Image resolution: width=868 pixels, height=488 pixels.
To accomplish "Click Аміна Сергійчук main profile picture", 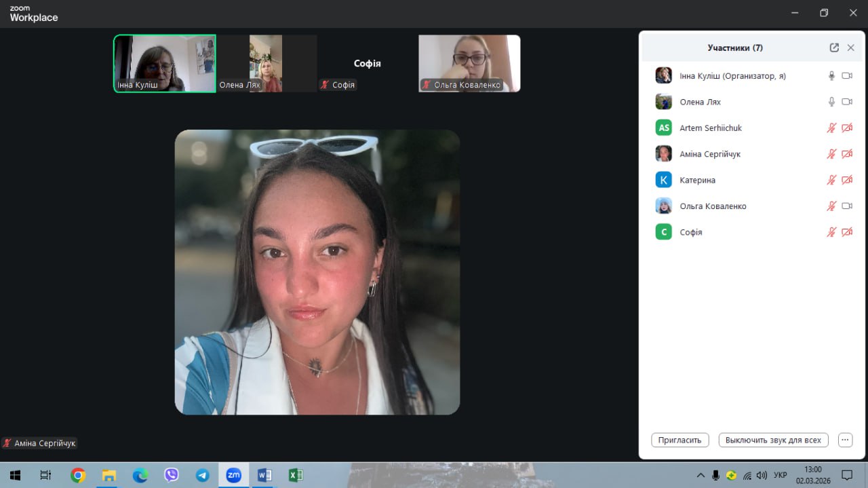I will [317, 272].
